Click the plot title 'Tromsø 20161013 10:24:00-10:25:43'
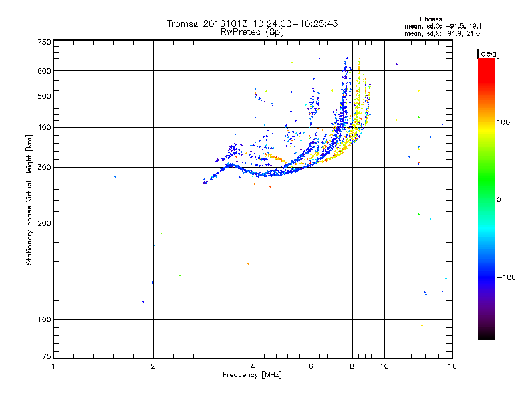This screenshot has height=399, width=532. coord(252,23)
